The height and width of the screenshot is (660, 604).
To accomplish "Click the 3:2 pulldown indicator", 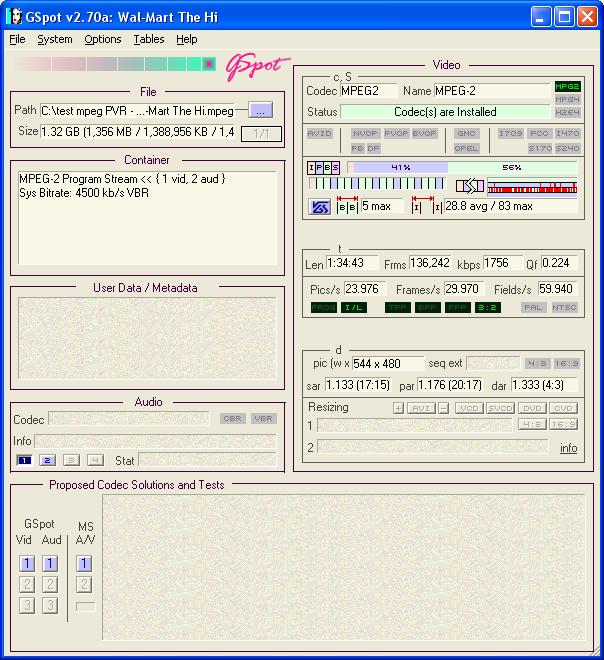I will (x=487, y=308).
